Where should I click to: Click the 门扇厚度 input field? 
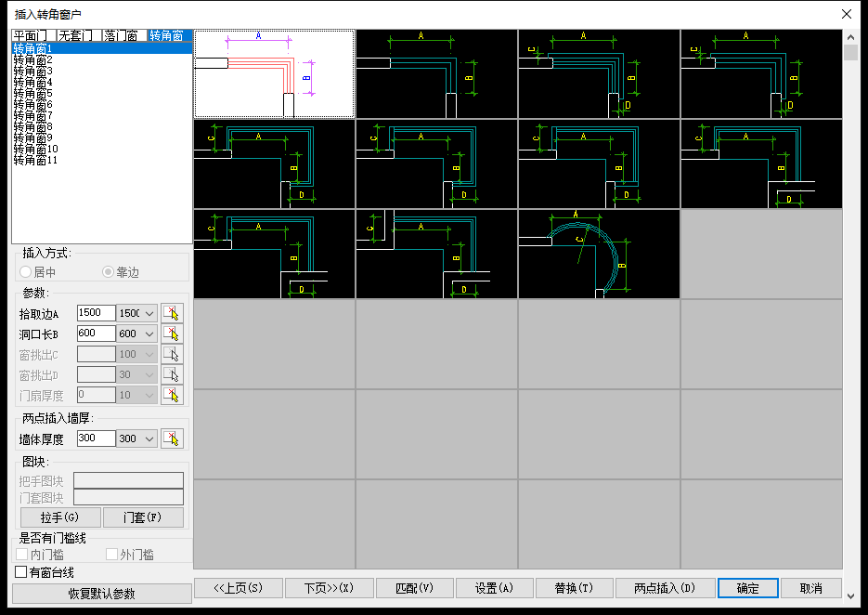(96, 395)
